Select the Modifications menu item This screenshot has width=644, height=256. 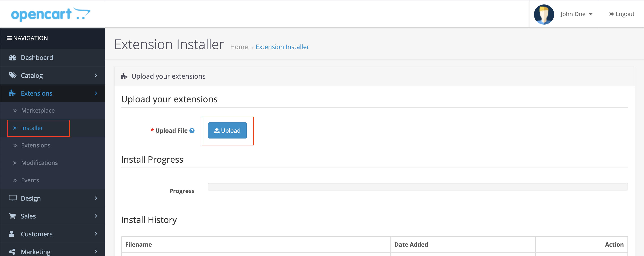click(39, 163)
